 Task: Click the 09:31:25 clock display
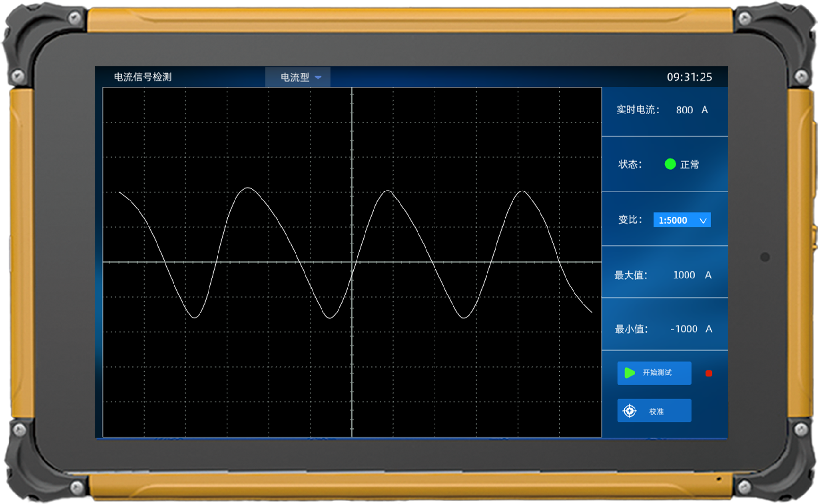689,77
